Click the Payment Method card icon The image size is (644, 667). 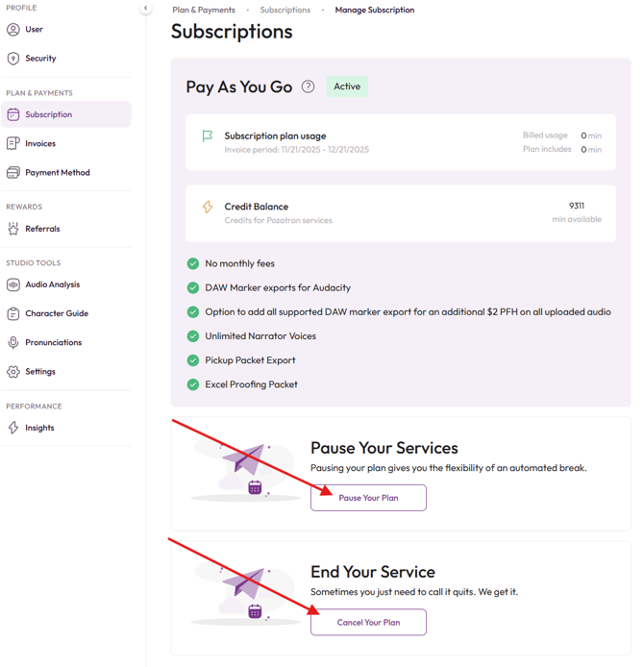[13, 173]
